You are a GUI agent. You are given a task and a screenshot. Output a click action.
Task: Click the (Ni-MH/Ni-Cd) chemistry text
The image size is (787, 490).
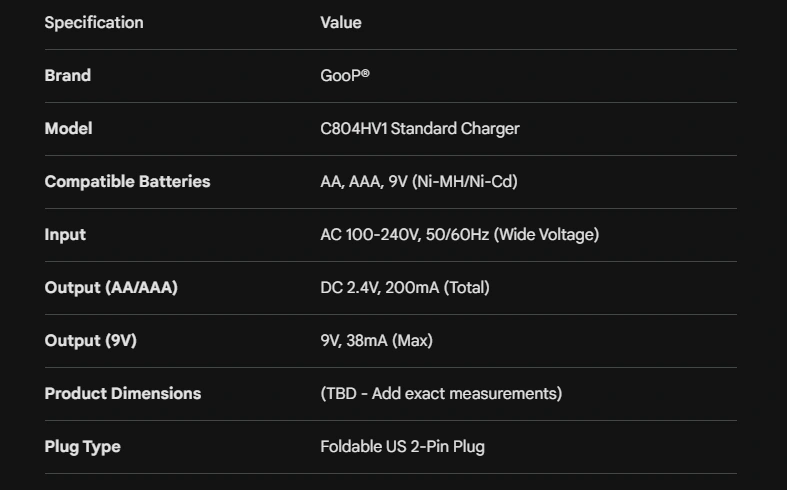[x=464, y=181]
